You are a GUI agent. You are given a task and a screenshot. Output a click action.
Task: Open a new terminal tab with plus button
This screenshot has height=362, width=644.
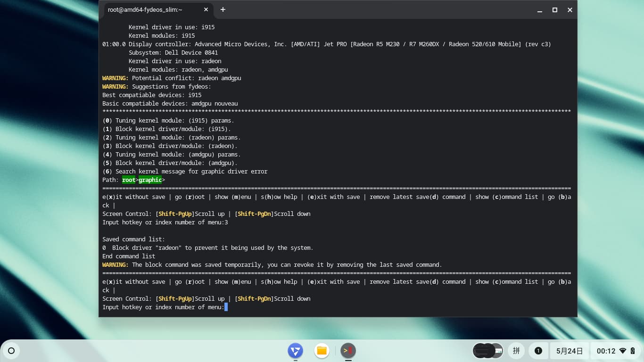(223, 9)
